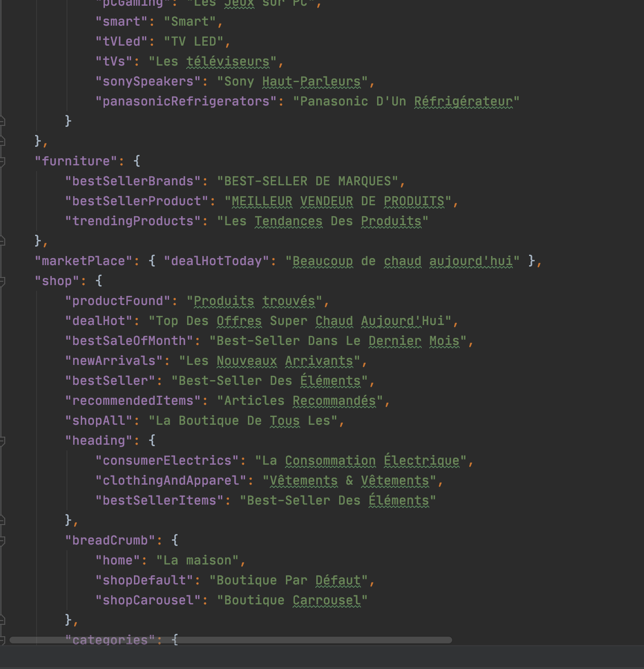Click the typo-underlined word "Réfrigérateur"
This screenshot has width=644, height=669.
coord(463,102)
